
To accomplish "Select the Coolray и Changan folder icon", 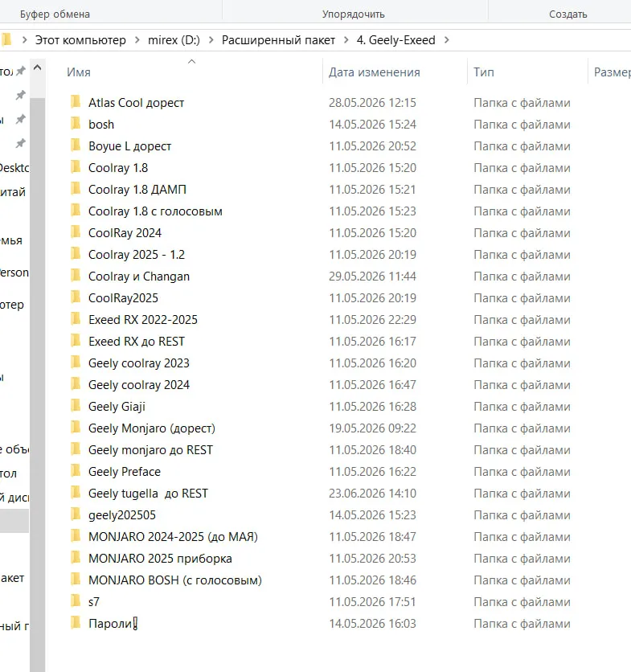I will click(76, 276).
